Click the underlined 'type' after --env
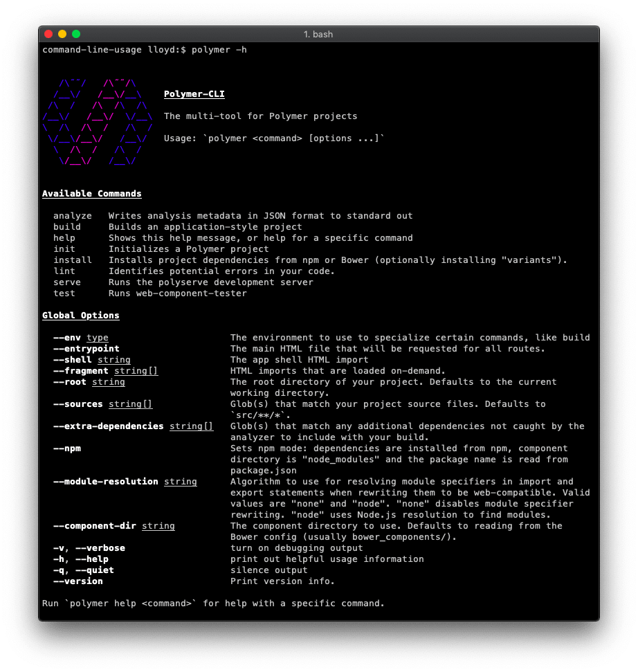Image resolution: width=638 pixels, height=672 pixels. point(98,338)
